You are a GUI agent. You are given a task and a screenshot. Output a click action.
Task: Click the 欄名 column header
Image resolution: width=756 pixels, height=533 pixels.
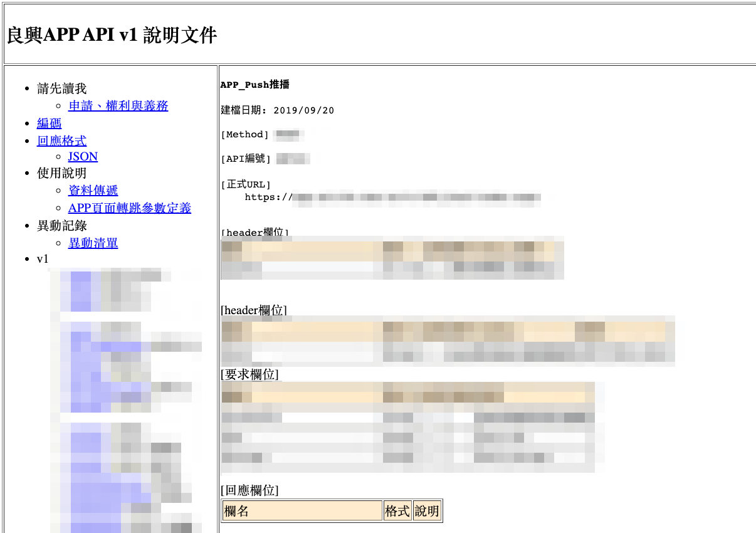(302, 511)
